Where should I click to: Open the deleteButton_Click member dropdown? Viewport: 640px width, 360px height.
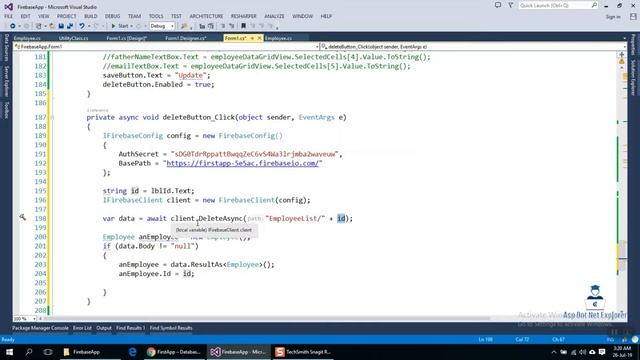pos(473,47)
